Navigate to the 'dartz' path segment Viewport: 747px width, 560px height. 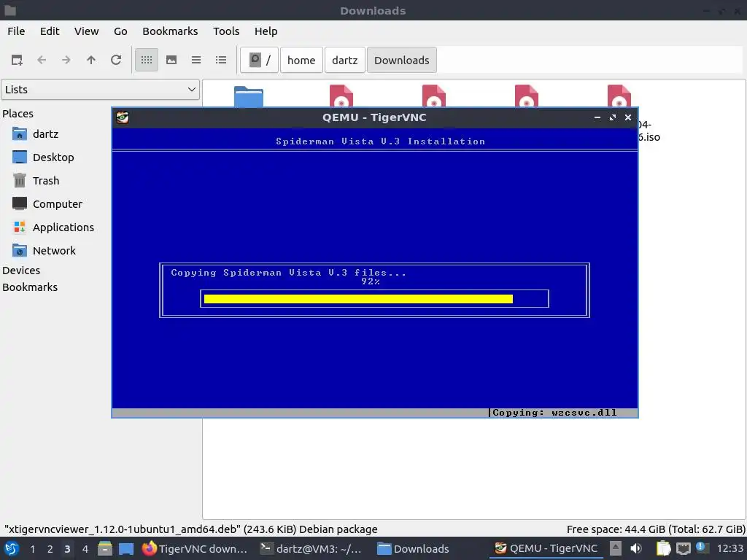[344, 60]
